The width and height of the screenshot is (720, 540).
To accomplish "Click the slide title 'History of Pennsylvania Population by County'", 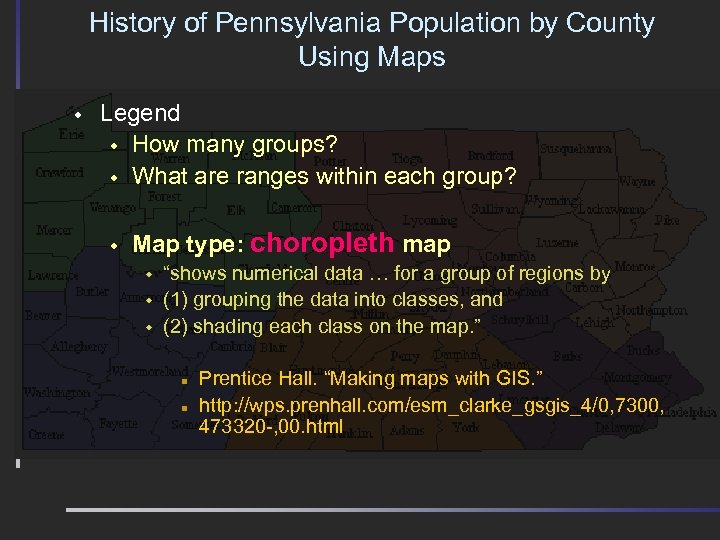I will (372, 23).
